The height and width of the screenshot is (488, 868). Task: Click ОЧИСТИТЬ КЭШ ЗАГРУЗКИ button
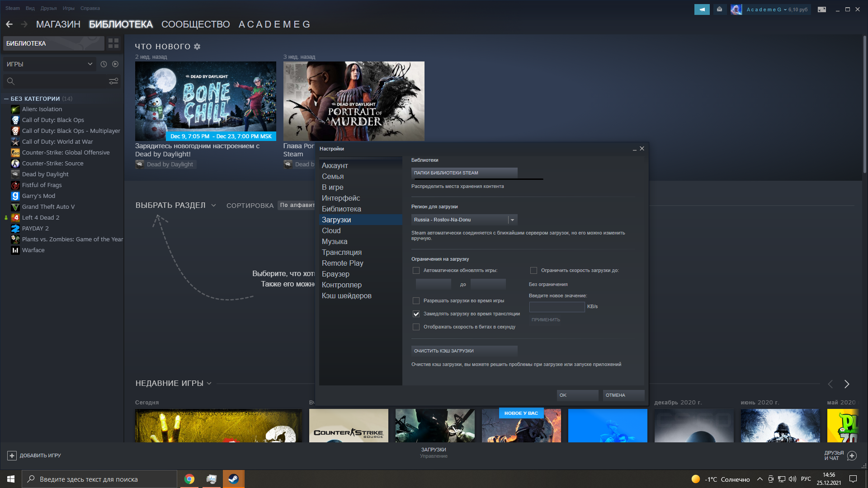(x=464, y=351)
